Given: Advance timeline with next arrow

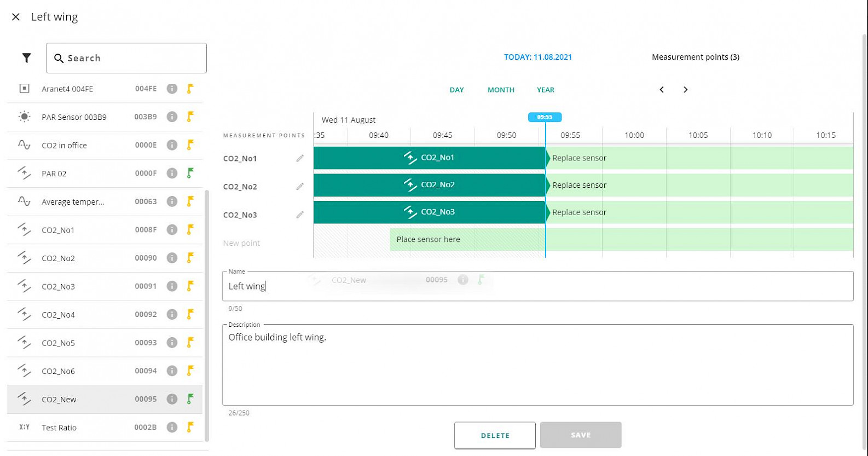Looking at the screenshot, I should click(x=685, y=90).
